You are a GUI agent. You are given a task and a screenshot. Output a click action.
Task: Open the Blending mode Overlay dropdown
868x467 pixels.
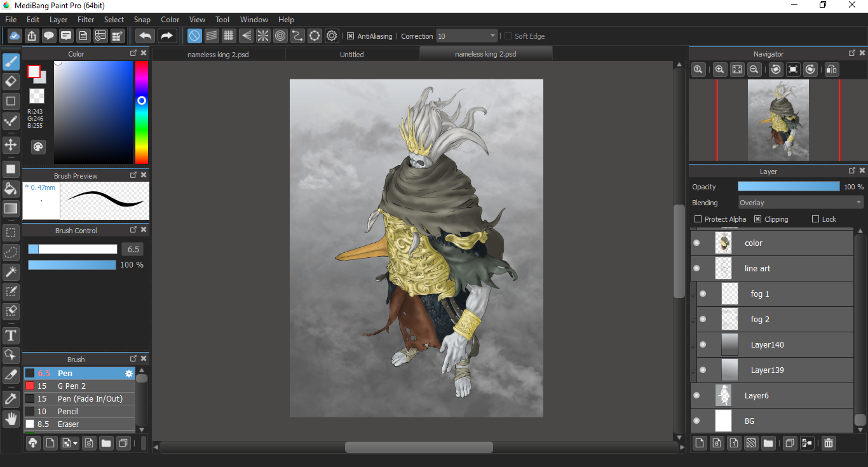[x=801, y=203]
